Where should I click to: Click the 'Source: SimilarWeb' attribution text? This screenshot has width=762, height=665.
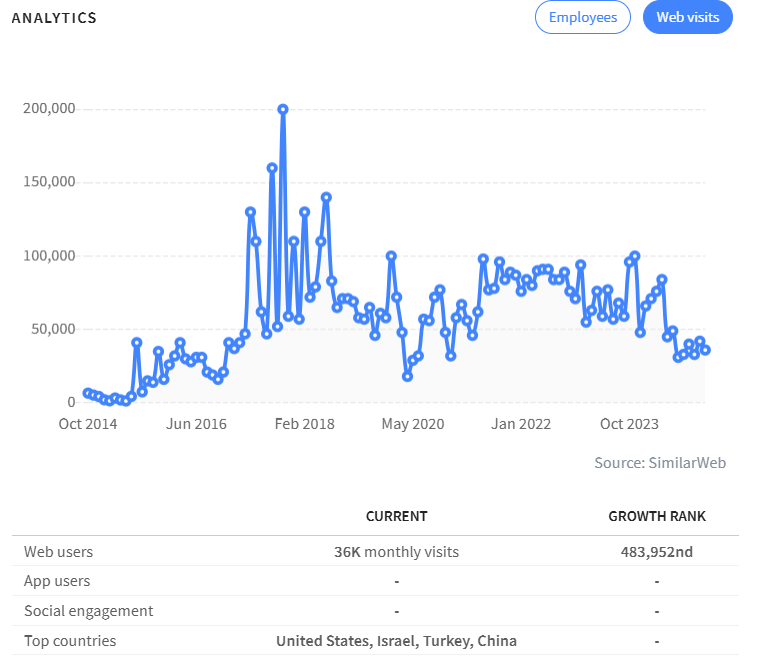(660, 463)
